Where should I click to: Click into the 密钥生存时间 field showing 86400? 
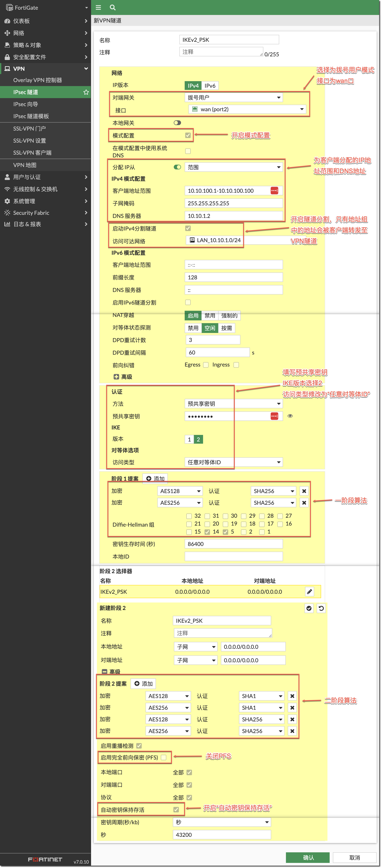[x=234, y=544]
